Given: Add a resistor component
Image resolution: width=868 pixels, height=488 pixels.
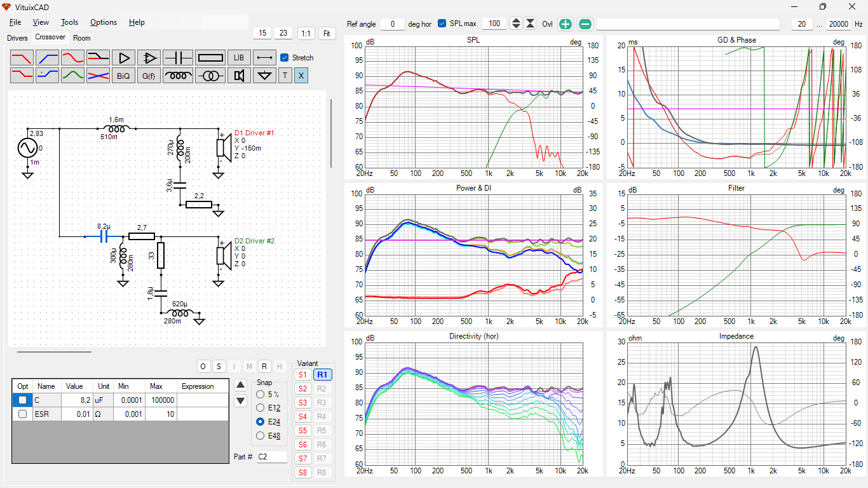Looking at the screenshot, I should tap(210, 58).
